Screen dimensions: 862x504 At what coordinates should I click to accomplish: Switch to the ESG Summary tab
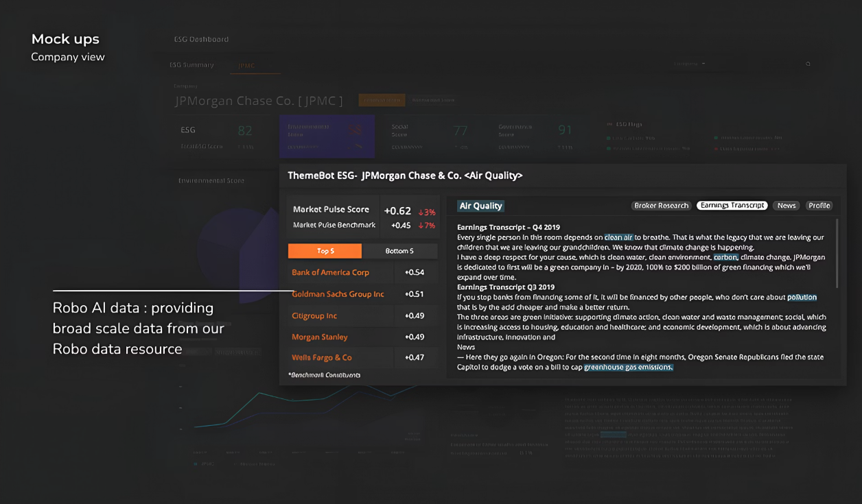191,65
